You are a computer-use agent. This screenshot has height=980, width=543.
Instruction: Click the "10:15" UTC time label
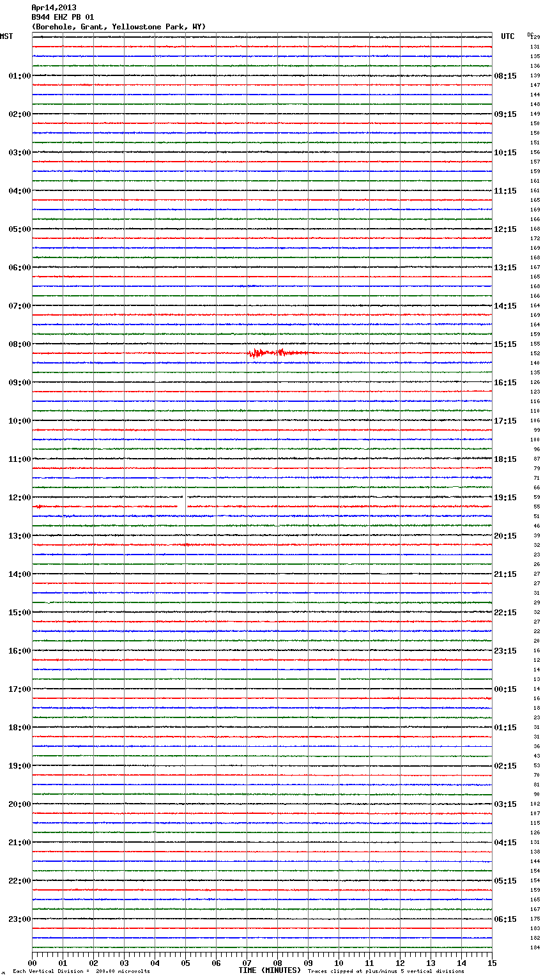[x=505, y=153]
